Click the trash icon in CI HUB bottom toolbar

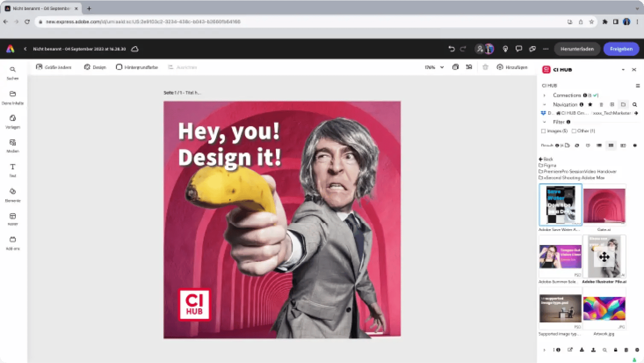coord(626,350)
